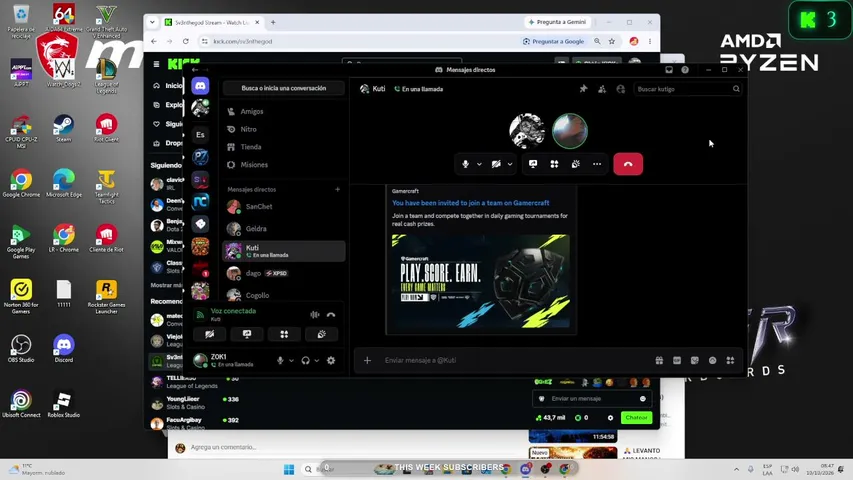Create new direct message with plus
Image resolution: width=853 pixels, height=480 pixels.
pyautogui.click(x=337, y=189)
